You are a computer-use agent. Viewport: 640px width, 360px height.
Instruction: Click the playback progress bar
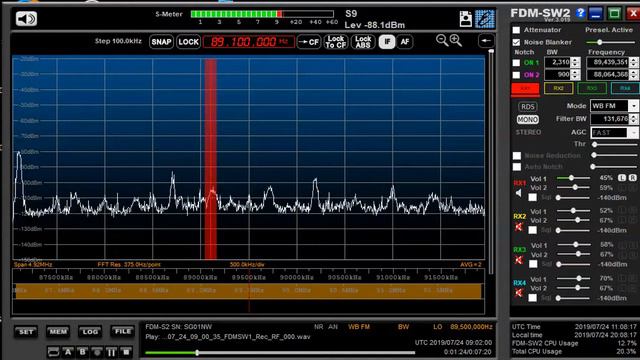280,353
